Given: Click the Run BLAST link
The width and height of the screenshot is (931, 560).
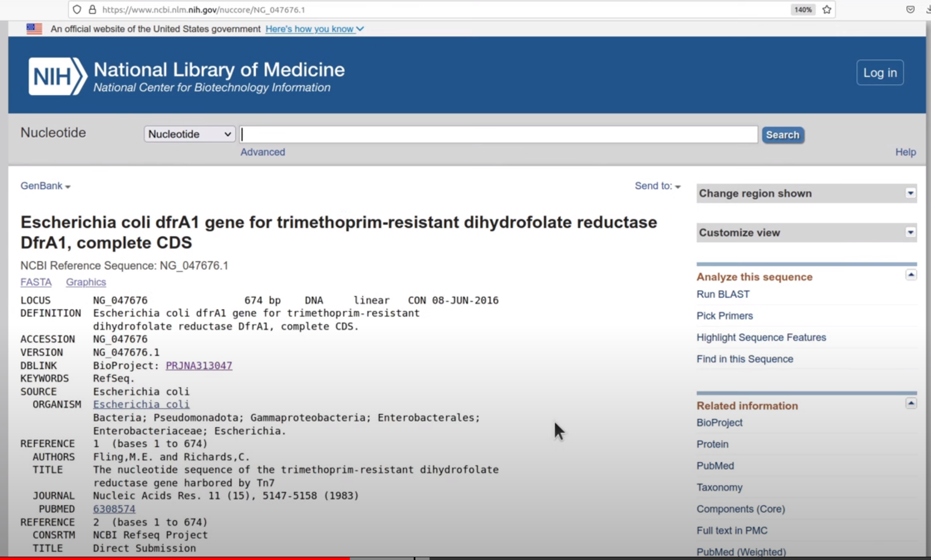Looking at the screenshot, I should [x=723, y=294].
